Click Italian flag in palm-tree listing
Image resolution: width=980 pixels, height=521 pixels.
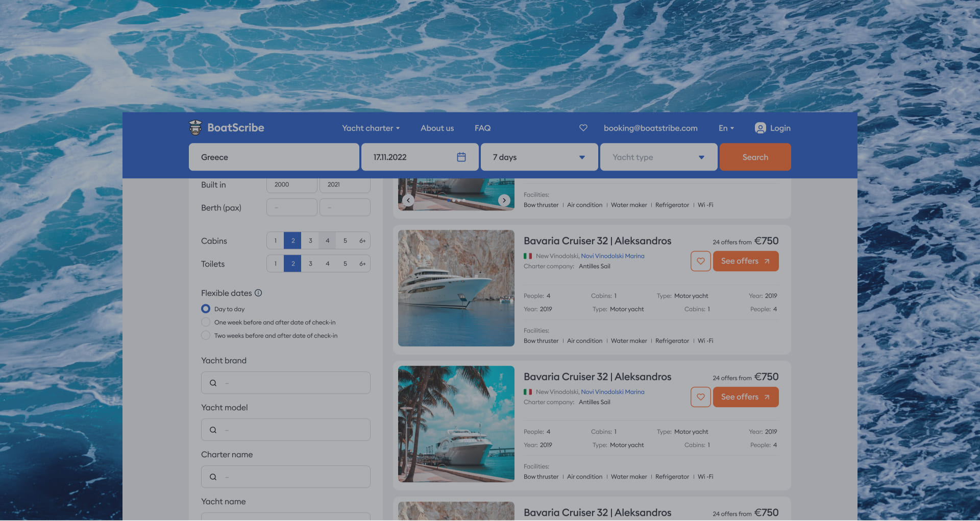528,392
